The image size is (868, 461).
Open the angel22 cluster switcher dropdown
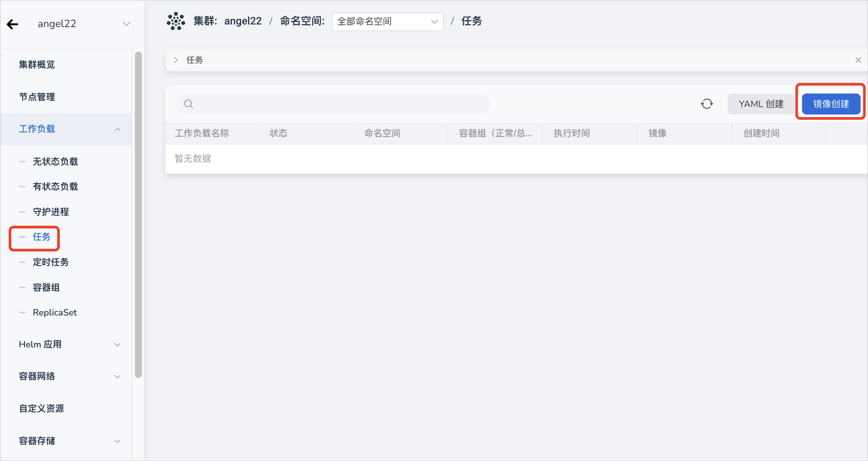83,24
